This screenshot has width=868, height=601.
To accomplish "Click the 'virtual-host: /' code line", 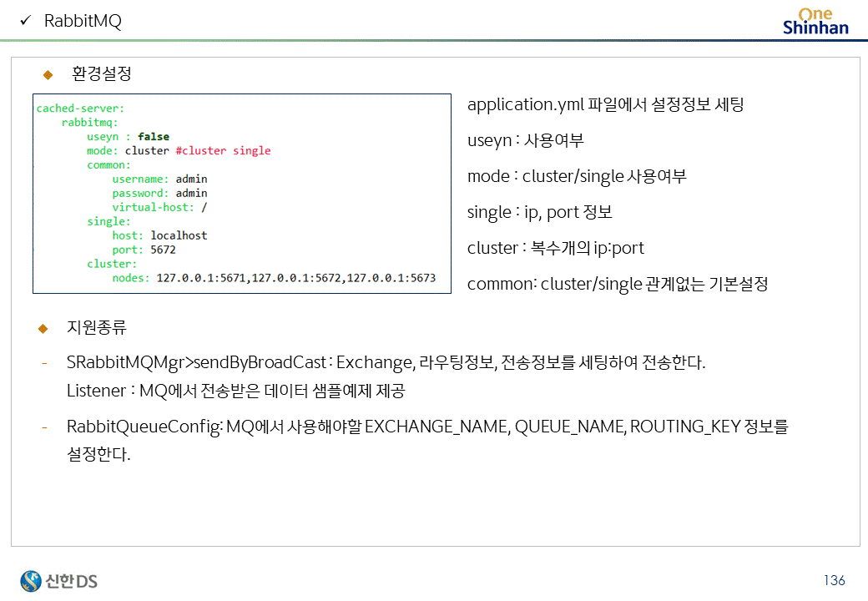I will [x=159, y=207].
